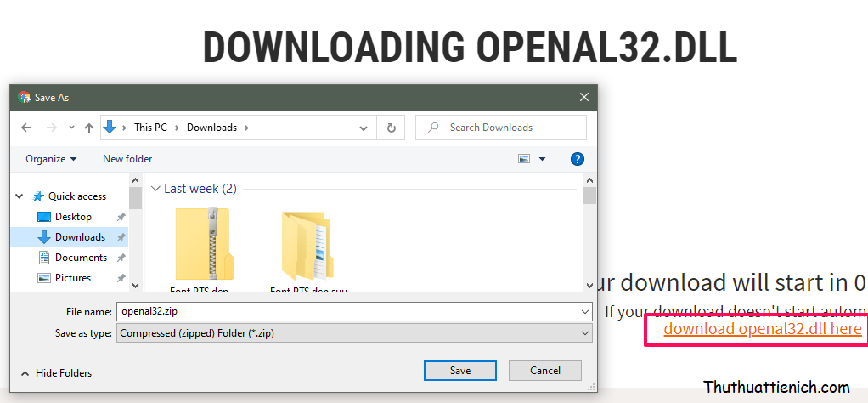
Task: Focus the Search Downloads field
Action: coord(500,128)
